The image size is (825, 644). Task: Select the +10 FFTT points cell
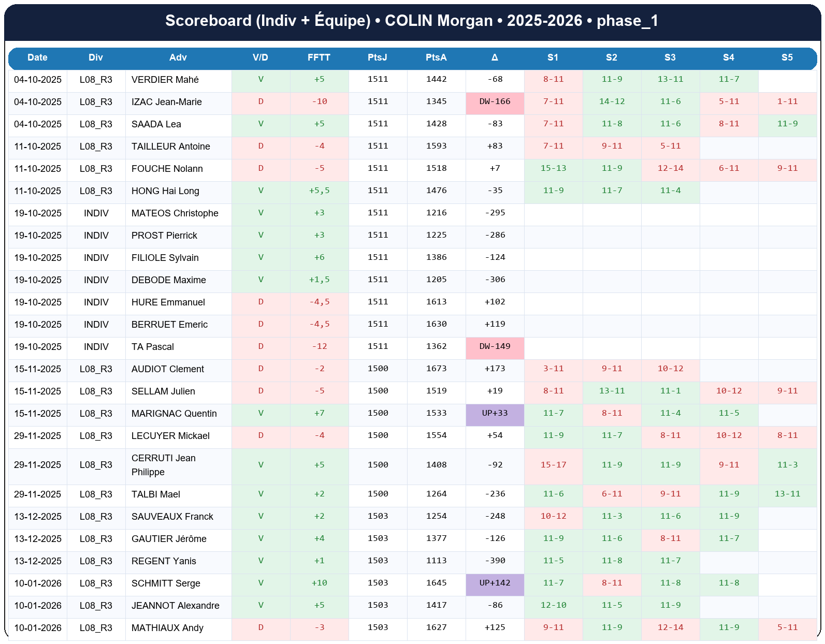[319, 583]
